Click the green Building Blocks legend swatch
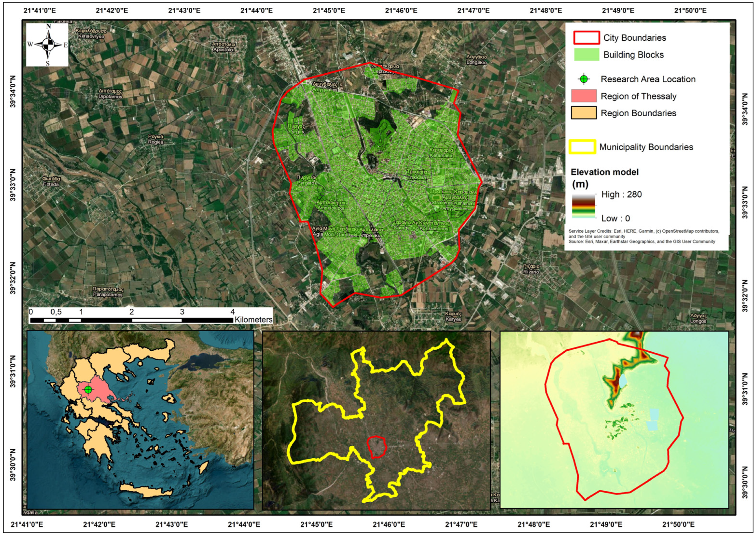This screenshot has width=756, height=536. [x=586, y=55]
